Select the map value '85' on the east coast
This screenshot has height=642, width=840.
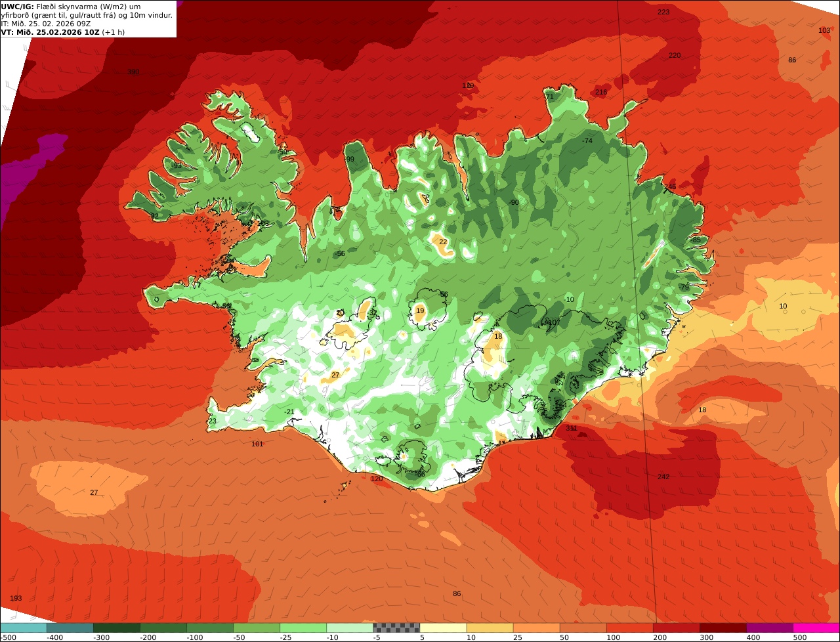coord(696,240)
